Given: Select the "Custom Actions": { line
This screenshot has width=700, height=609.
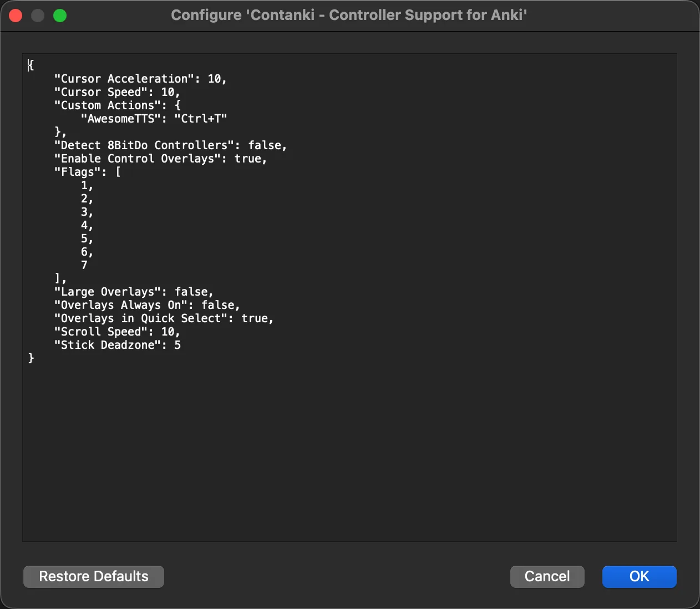Looking at the screenshot, I should tap(117, 105).
